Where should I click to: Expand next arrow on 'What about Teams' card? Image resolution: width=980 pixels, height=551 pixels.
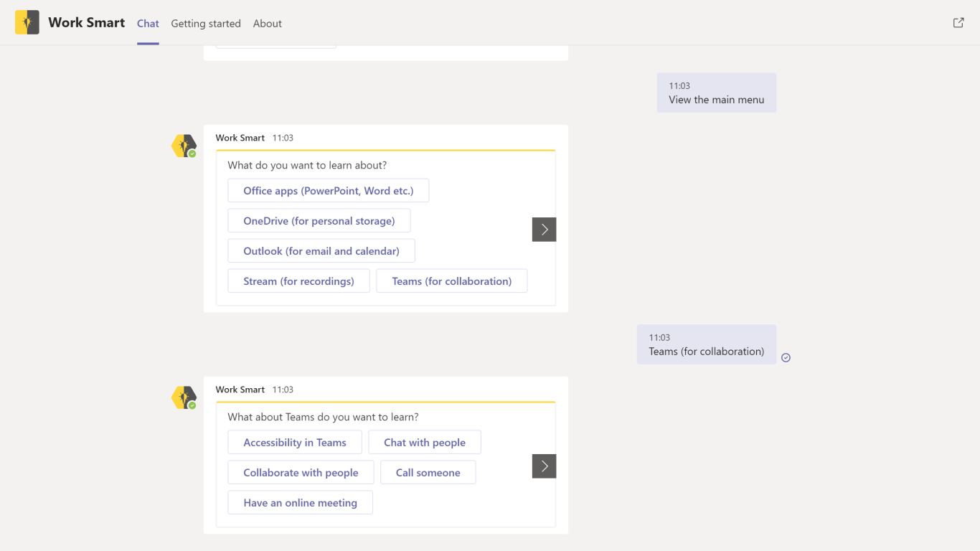point(544,466)
